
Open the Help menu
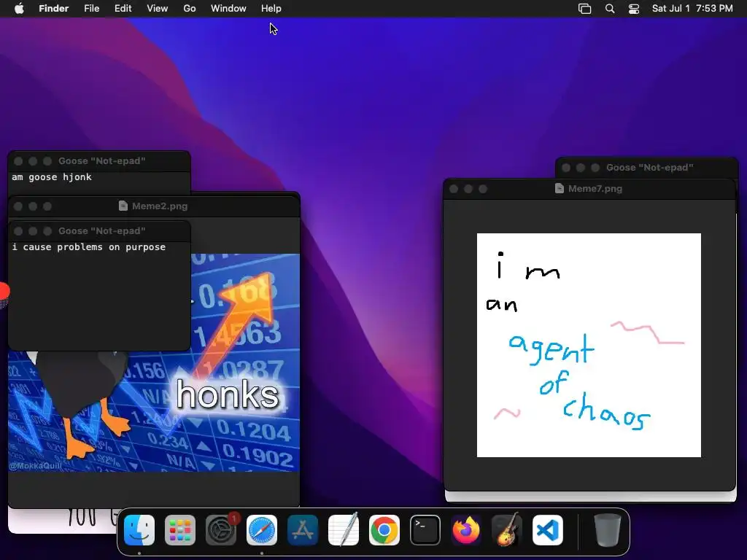pyautogui.click(x=271, y=9)
